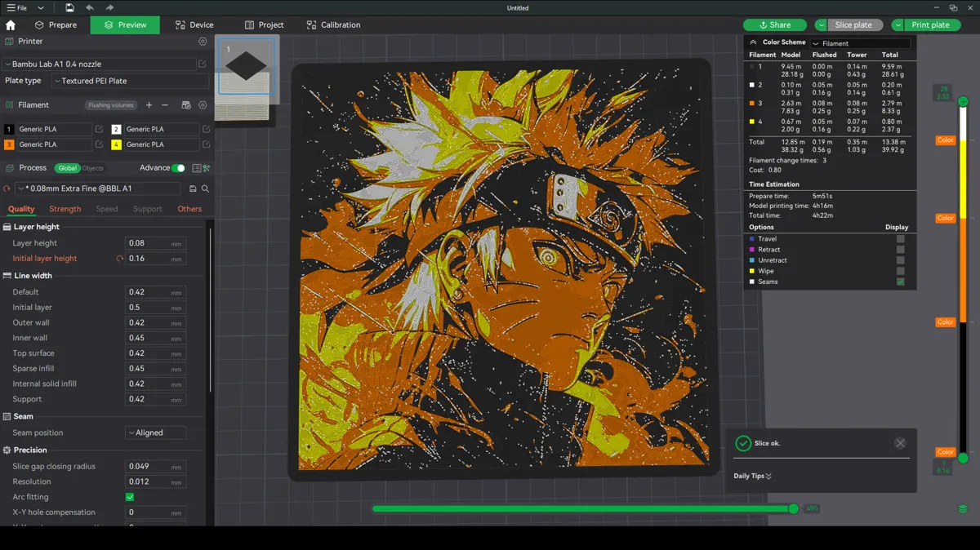Open the 0.08mm Extra Fine process dropdown
The image size is (980, 550).
click(98, 189)
